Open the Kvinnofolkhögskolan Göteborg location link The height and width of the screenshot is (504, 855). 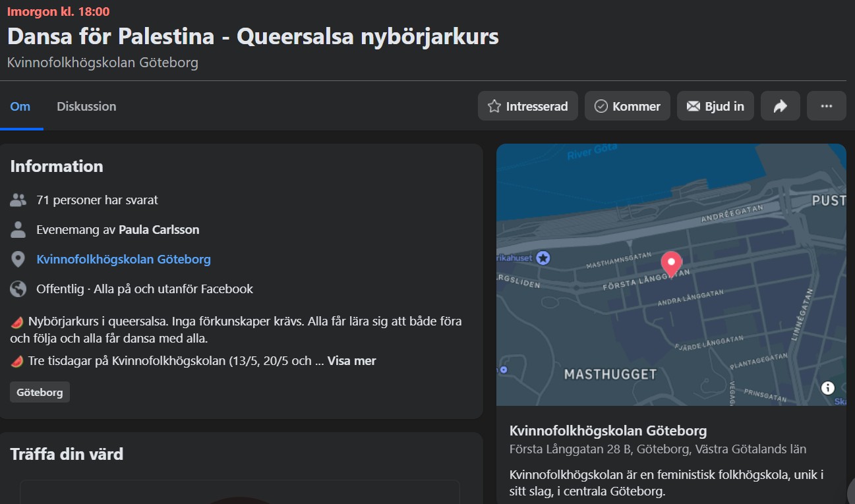point(124,259)
